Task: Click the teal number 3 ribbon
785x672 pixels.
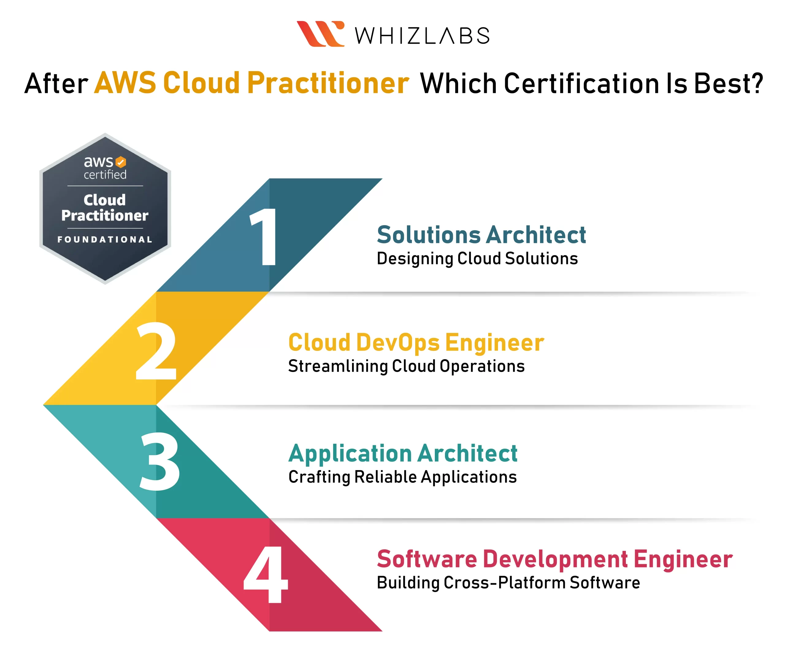Action: pos(156,461)
